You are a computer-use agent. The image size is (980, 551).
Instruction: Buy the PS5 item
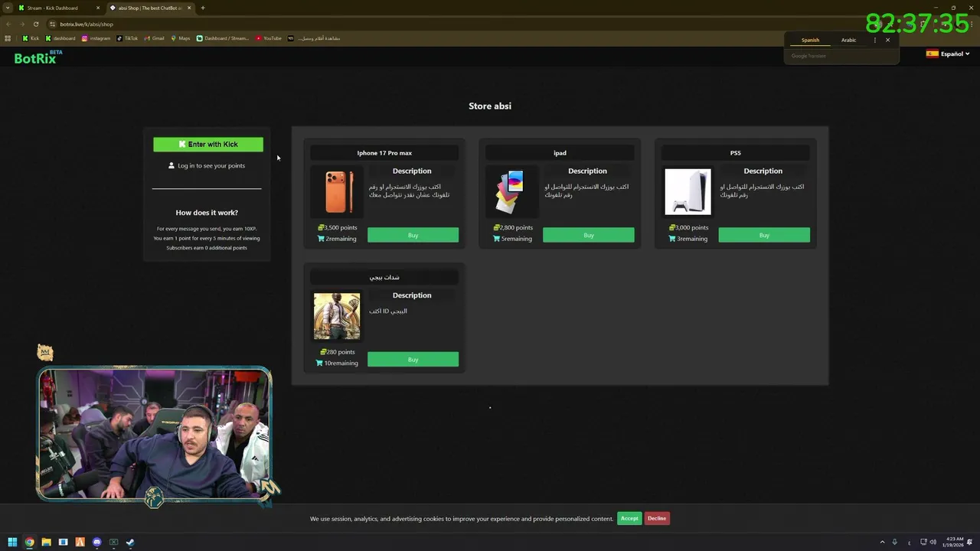tap(763, 235)
